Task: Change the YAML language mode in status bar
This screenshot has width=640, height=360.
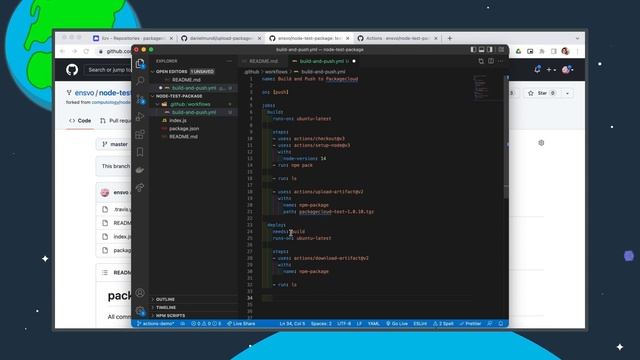Action: pyautogui.click(x=373, y=324)
